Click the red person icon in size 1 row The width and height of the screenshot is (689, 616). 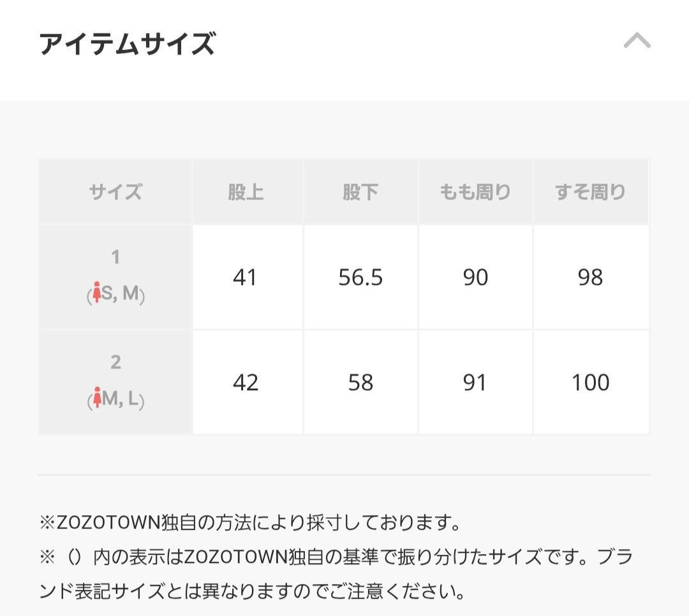(x=97, y=295)
